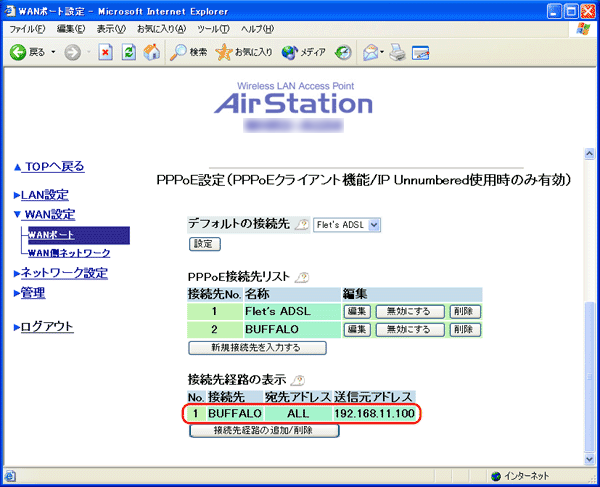
Task: Select the WANポート sidebar item
Action: [x=78, y=235]
